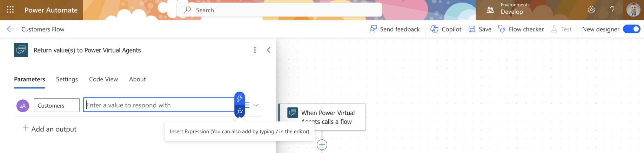Click Add an output
Image resolution: width=644 pixels, height=153 pixels.
coord(49,129)
